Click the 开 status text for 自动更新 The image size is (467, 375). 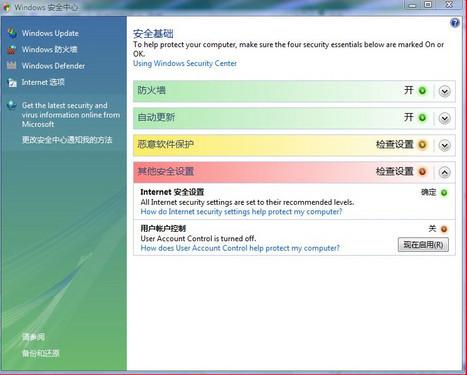[409, 117]
